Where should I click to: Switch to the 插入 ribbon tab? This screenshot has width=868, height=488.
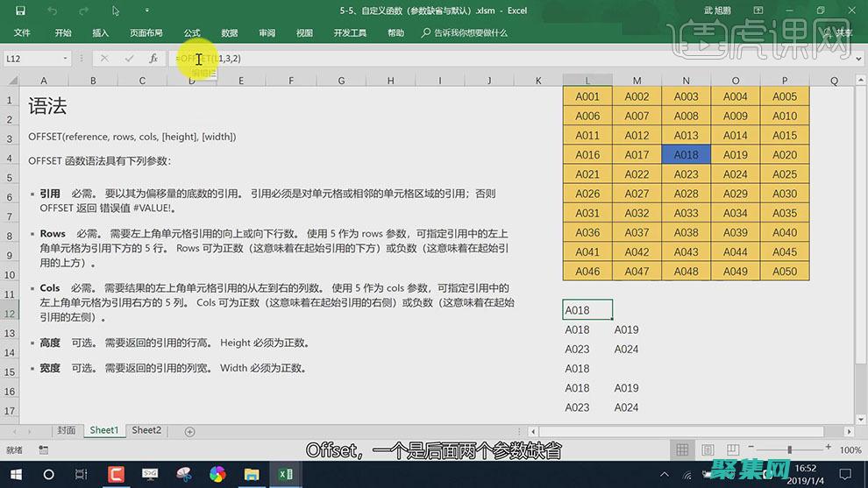click(x=100, y=32)
